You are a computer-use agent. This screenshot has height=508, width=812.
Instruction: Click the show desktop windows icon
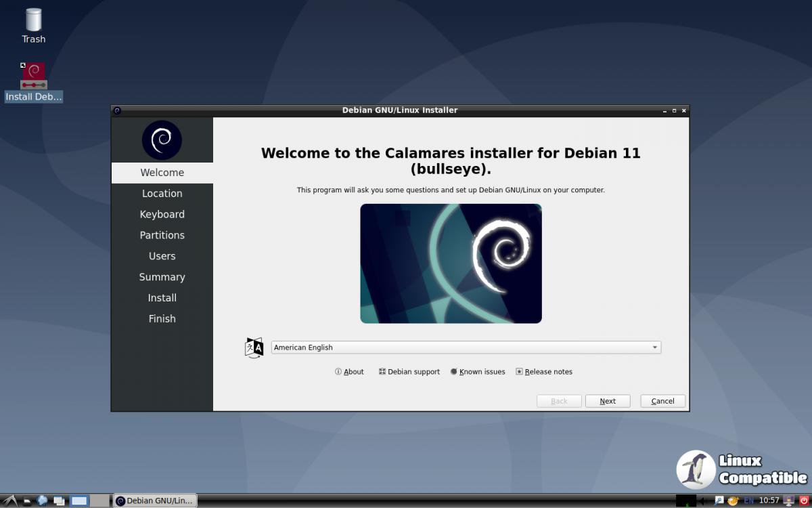(60, 501)
